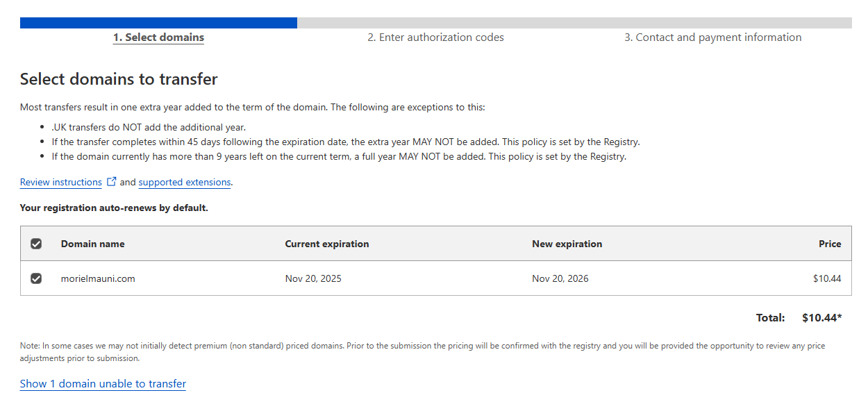The height and width of the screenshot is (402, 868).
Task: Open the Review instructions link
Action: (61, 183)
